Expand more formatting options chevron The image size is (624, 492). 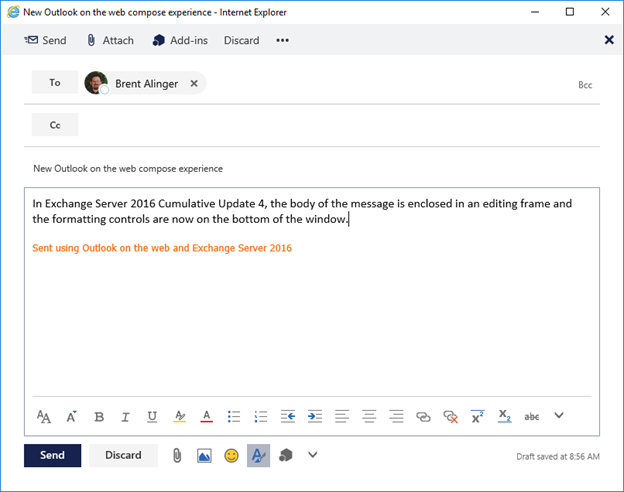click(559, 416)
